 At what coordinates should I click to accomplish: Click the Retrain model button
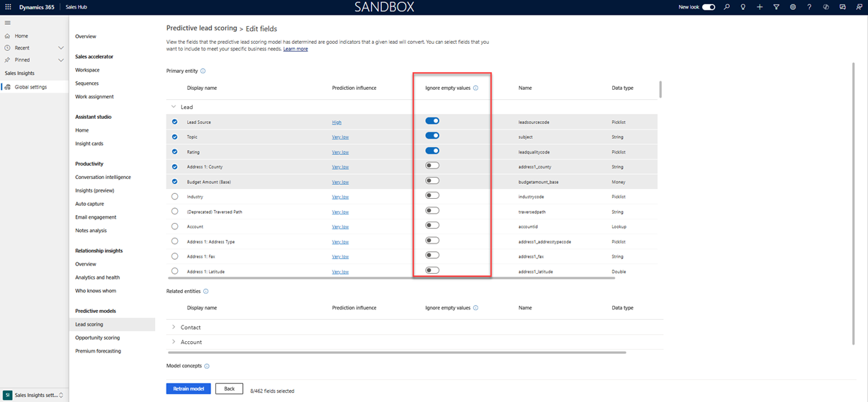pos(188,389)
